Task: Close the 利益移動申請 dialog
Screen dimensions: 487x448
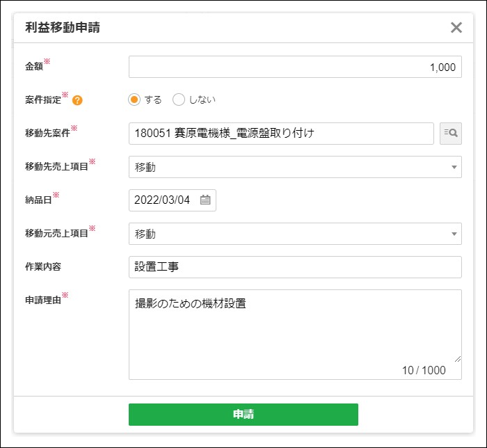Action: point(456,28)
